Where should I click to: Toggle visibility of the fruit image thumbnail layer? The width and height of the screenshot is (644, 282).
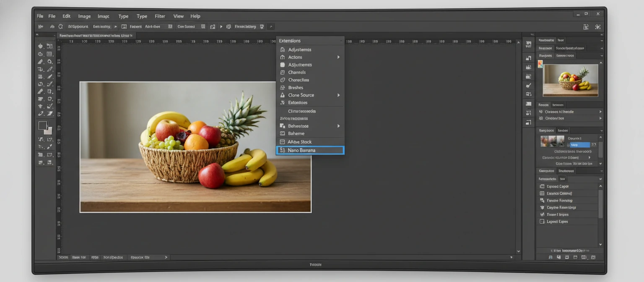(541, 64)
